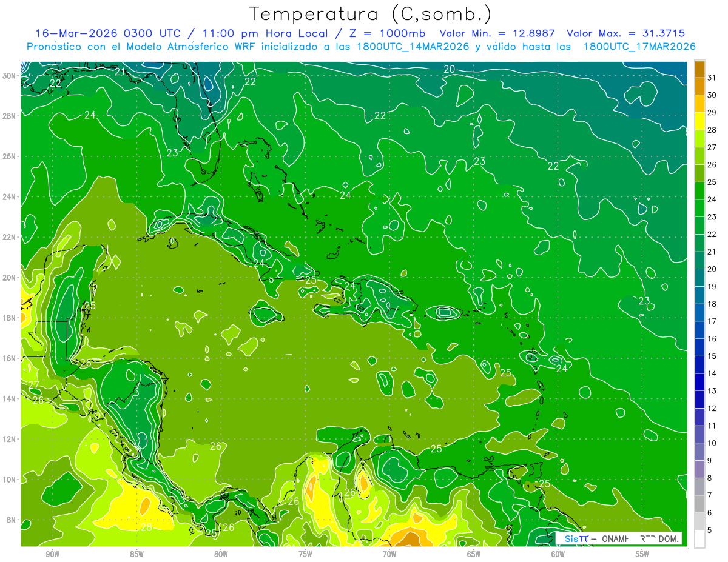Click the 11 label on the color scale
Screen dimensions: 728x562
tap(712, 426)
